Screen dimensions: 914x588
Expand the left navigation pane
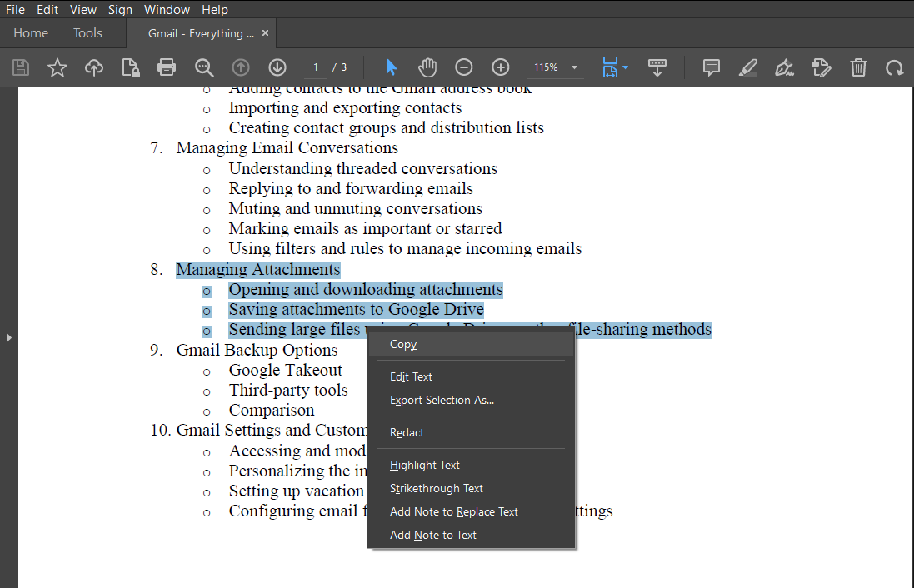(8, 337)
